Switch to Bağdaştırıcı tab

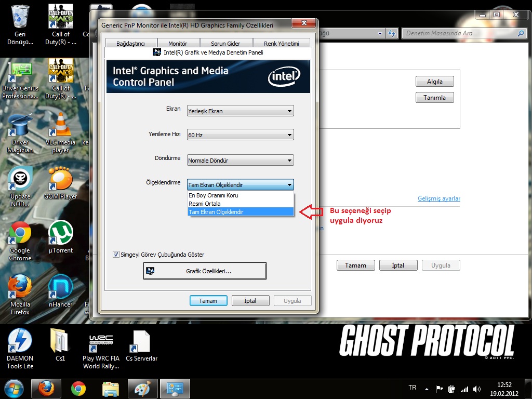(130, 44)
